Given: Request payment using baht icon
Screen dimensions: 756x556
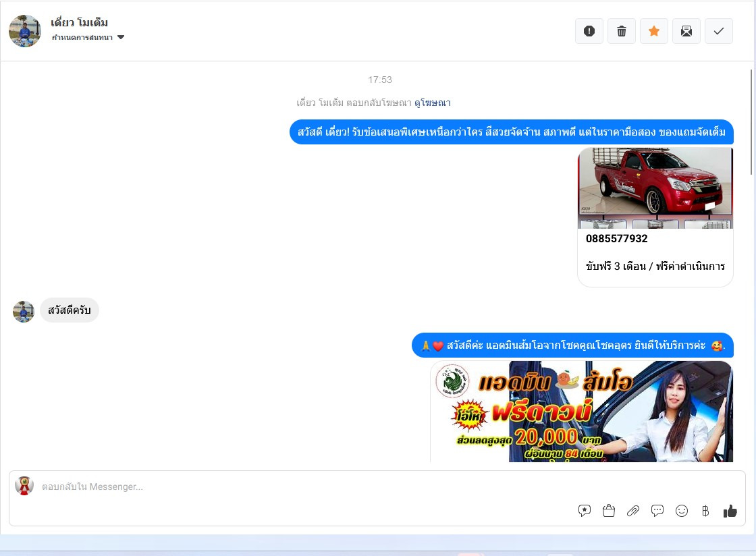Looking at the screenshot, I should click(705, 511).
